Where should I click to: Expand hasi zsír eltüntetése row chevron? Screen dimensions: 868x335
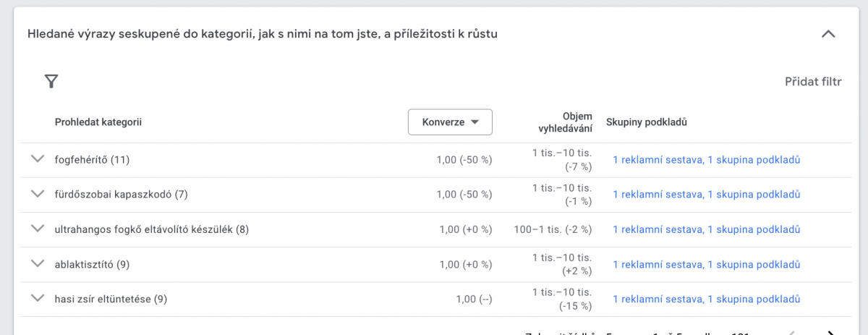38,298
